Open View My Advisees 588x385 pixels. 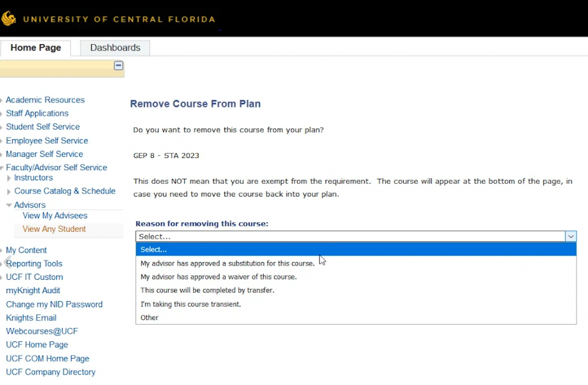[55, 215]
